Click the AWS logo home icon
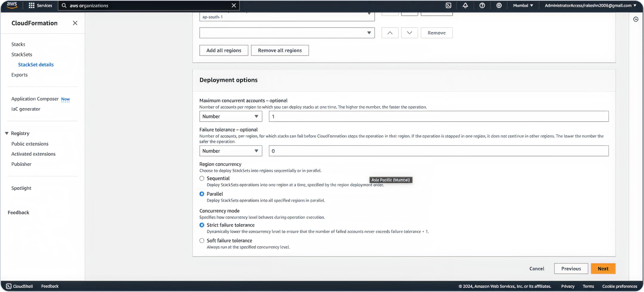The image size is (644, 292). point(12,5)
